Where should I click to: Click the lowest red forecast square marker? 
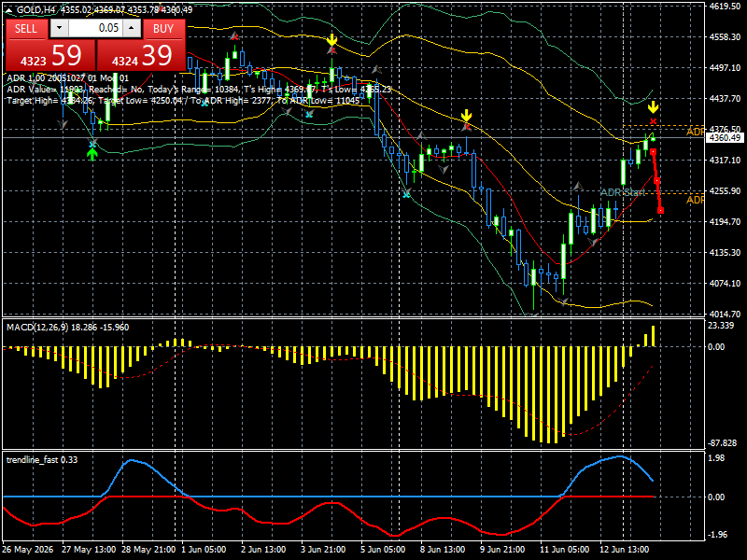661,210
